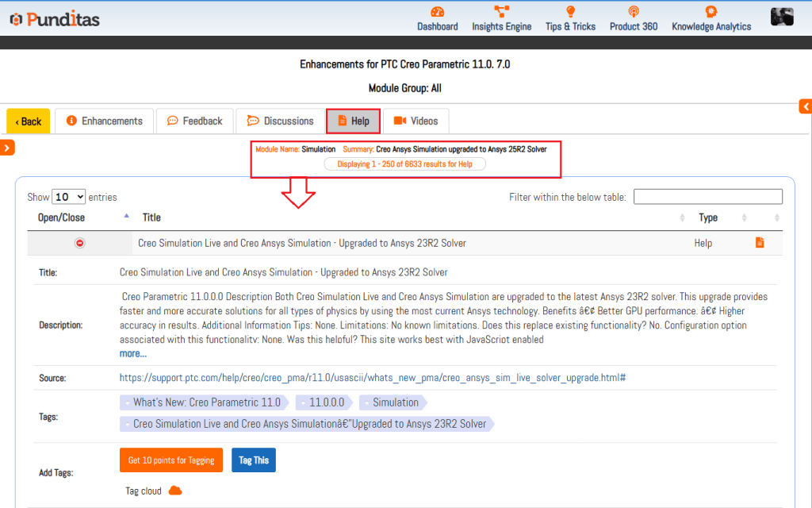
Task: Click the orange Tag cloud icon
Action: pos(175,491)
